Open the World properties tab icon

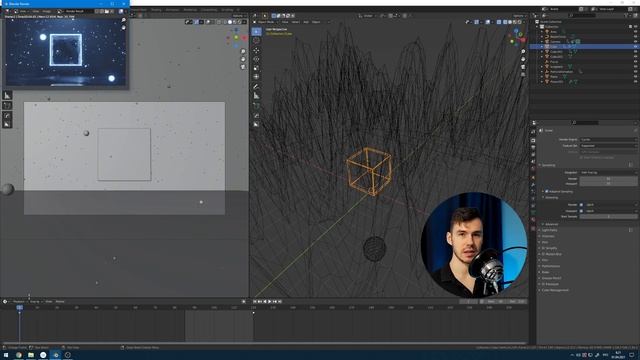(x=533, y=169)
